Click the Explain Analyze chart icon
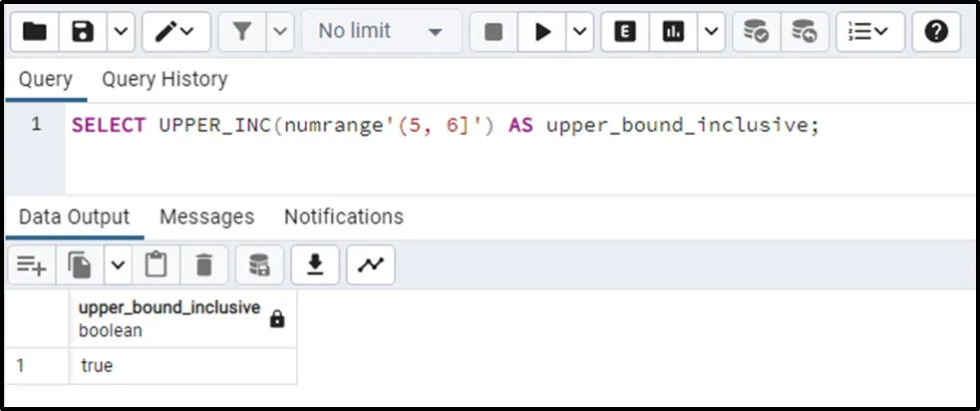This screenshot has height=411, width=980. [674, 32]
